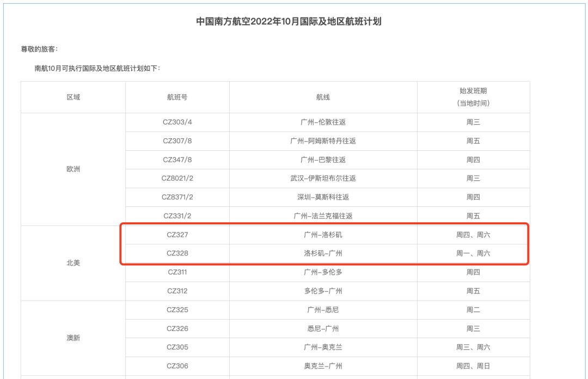Click the 航班号 column header

tap(177, 97)
